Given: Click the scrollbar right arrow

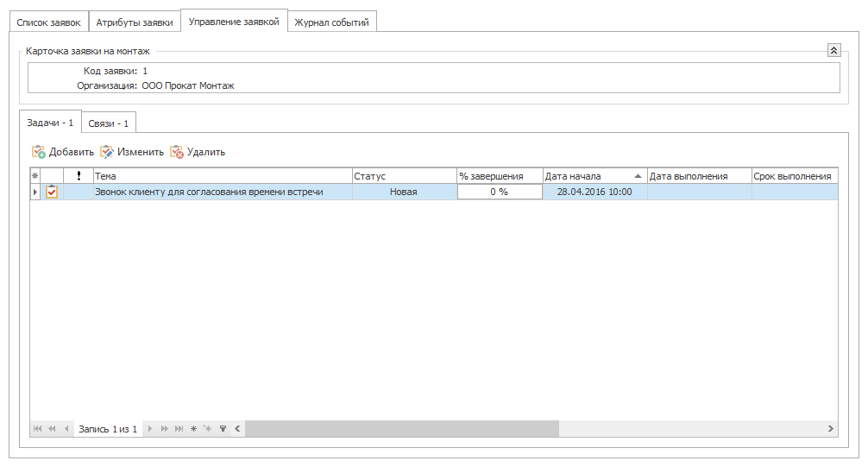Looking at the screenshot, I should [x=830, y=429].
